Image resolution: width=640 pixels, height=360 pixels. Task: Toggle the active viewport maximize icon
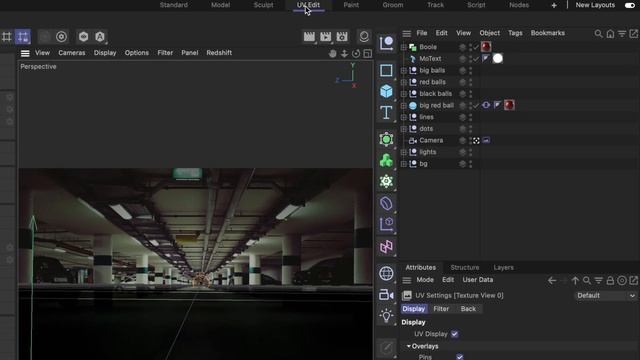(x=368, y=53)
